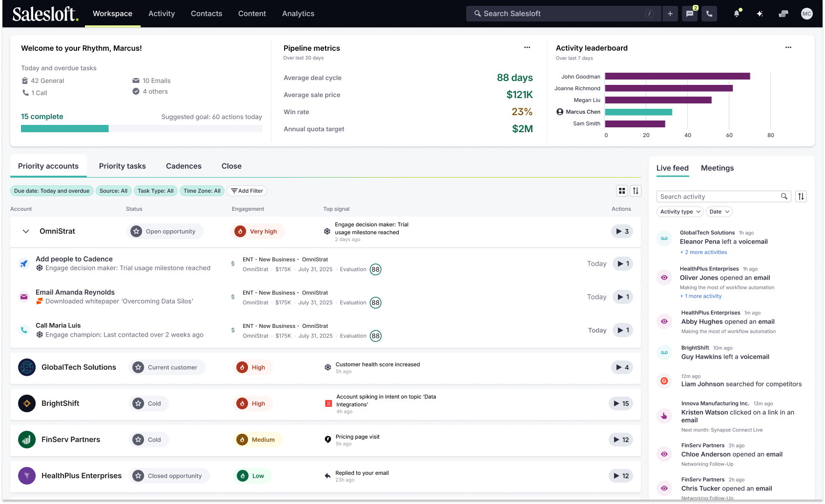Open the 42 General tasks link
This screenshot has width=825, height=504.
[43, 81]
